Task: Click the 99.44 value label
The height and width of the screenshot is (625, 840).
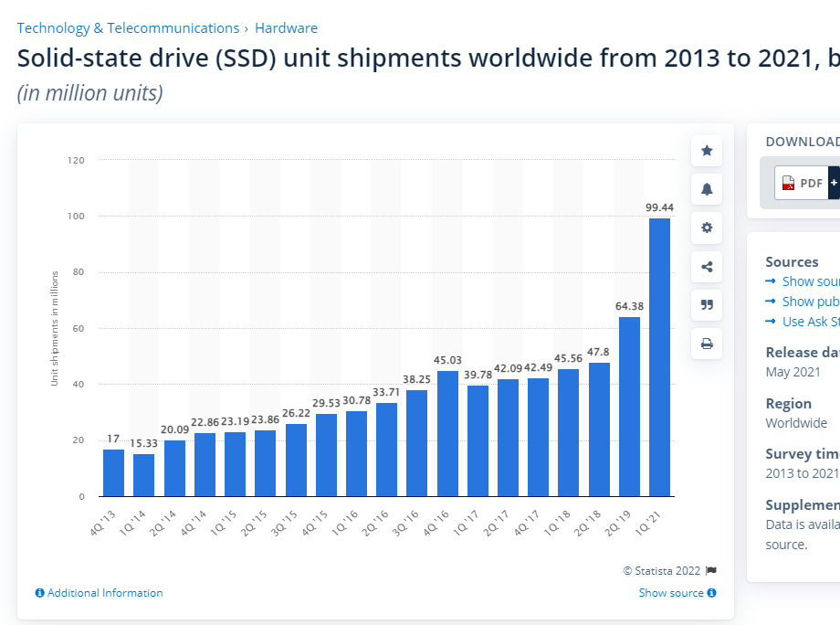Action: point(659,207)
